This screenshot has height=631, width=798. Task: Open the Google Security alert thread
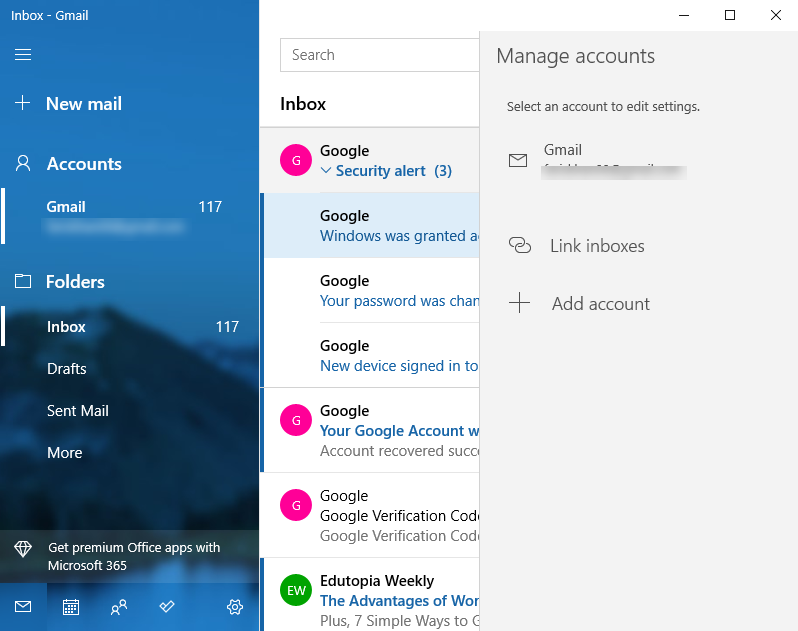369,160
